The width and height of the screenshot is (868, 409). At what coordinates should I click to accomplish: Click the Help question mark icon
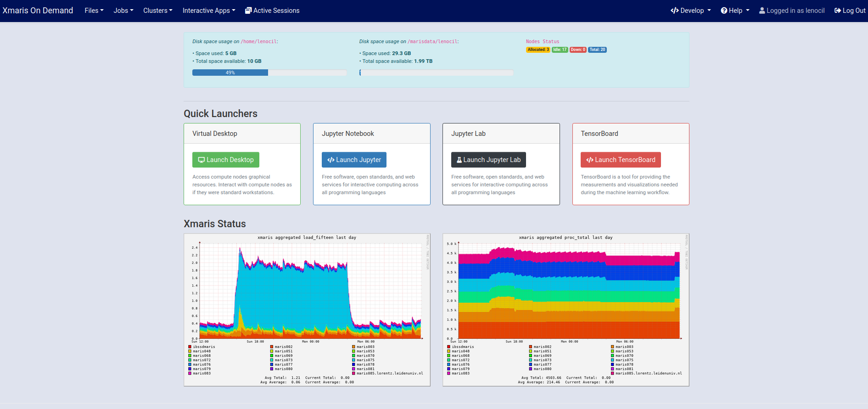tap(724, 11)
